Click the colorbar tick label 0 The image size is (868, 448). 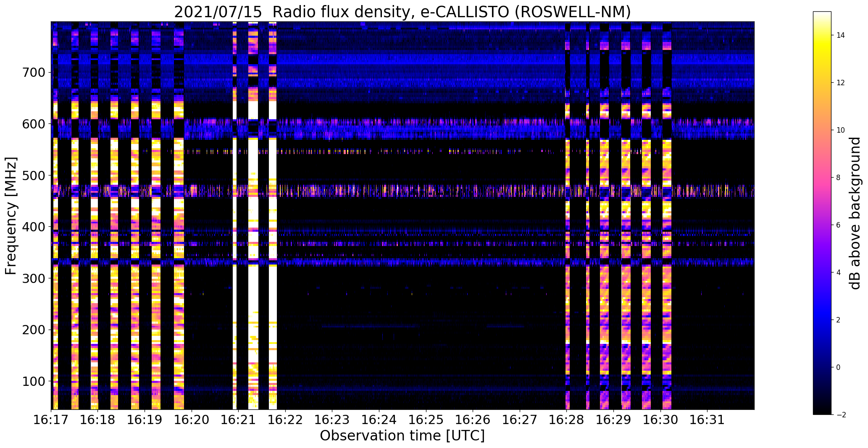click(x=839, y=367)
